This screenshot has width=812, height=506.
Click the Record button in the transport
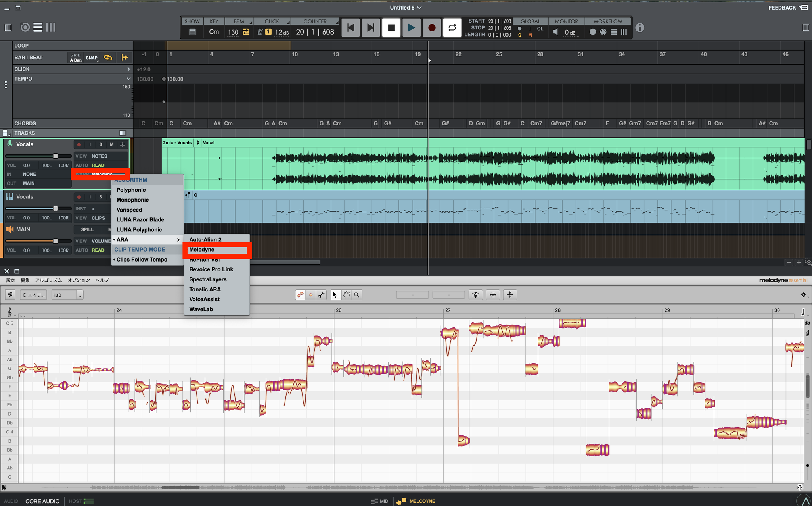[x=432, y=28]
